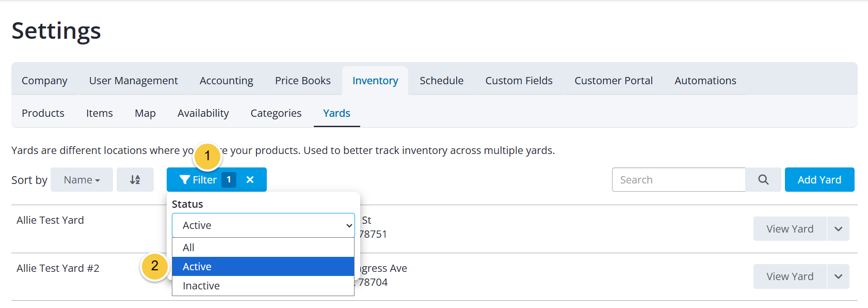This screenshot has width=868, height=308.
Task: Click the filter count badge showing 1
Action: click(x=229, y=180)
